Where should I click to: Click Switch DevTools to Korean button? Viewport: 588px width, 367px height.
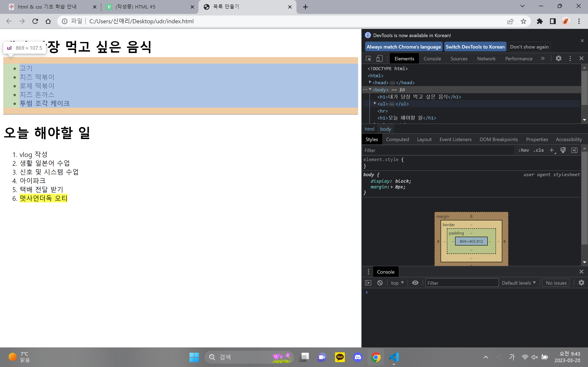coord(475,47)
